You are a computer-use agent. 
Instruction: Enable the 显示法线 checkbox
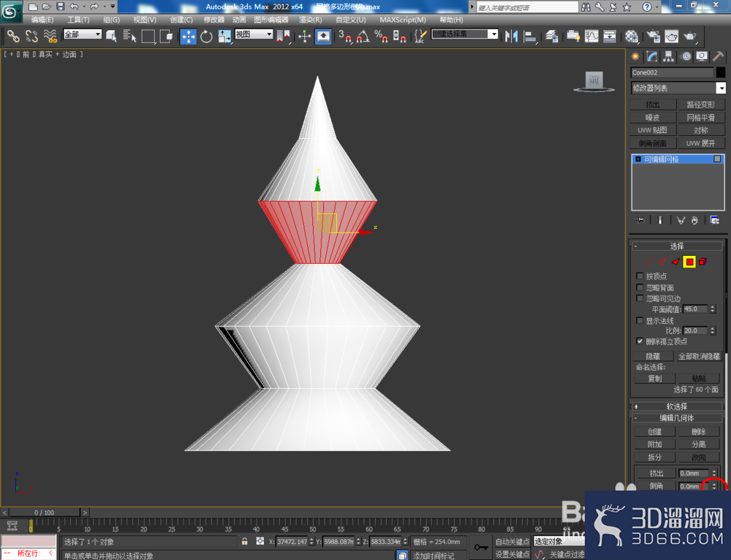[640, 321]
